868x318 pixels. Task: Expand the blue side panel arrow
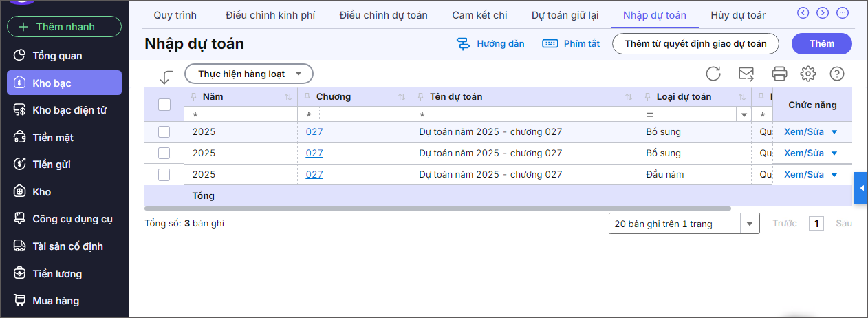[x=861, y=188]
